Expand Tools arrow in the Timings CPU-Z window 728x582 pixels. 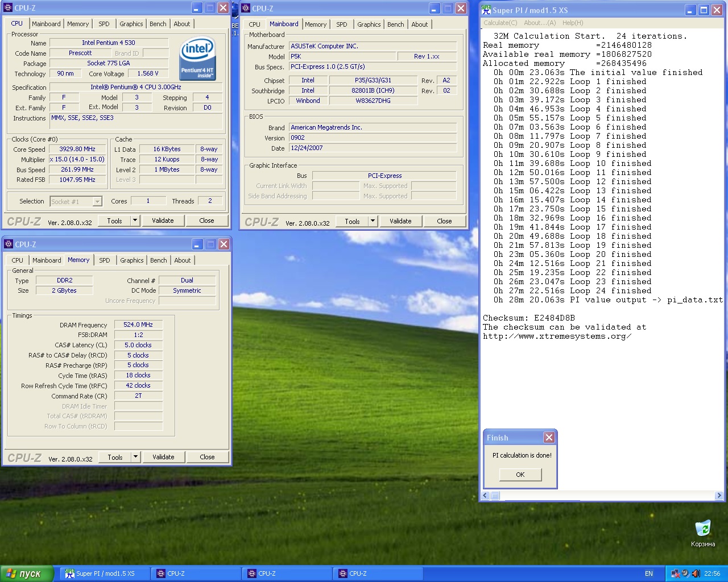(x=135, y=457)
